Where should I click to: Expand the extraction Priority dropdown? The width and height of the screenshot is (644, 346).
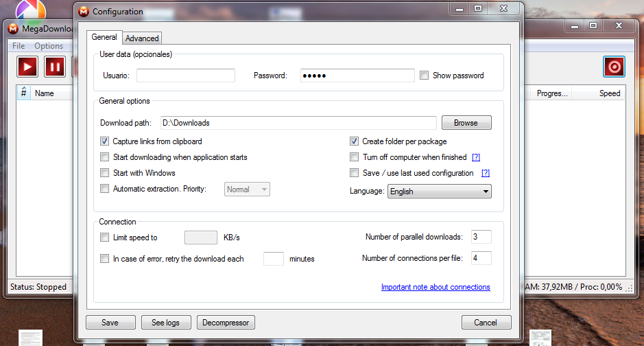pyautogui.click(x=247, y=189)
